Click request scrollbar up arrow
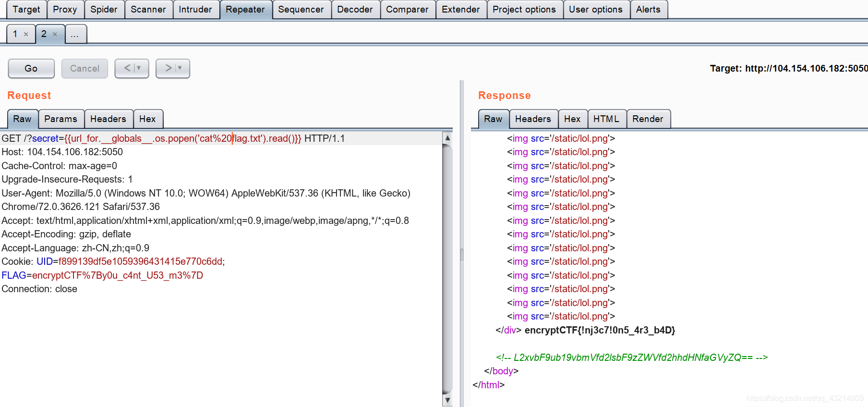This screenshot has width=868, height=407. (447, 137)
